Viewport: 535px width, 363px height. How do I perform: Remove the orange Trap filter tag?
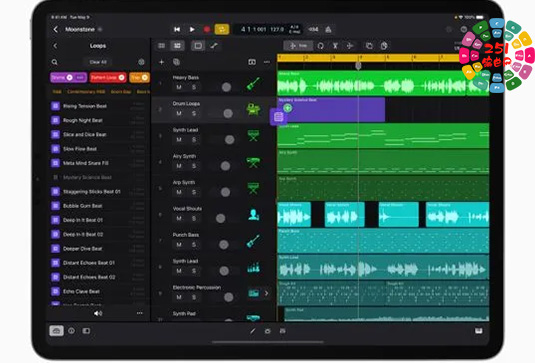(x=145, y=78)
